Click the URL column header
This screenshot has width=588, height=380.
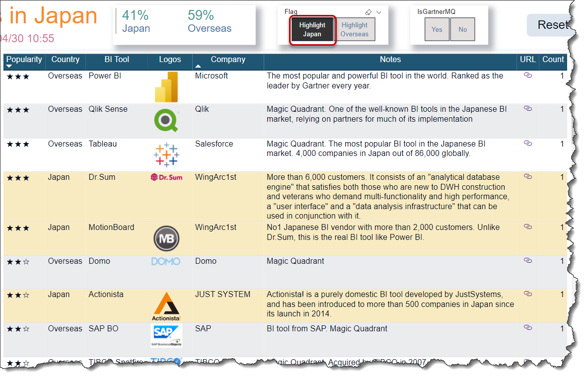tap(527, 62)
